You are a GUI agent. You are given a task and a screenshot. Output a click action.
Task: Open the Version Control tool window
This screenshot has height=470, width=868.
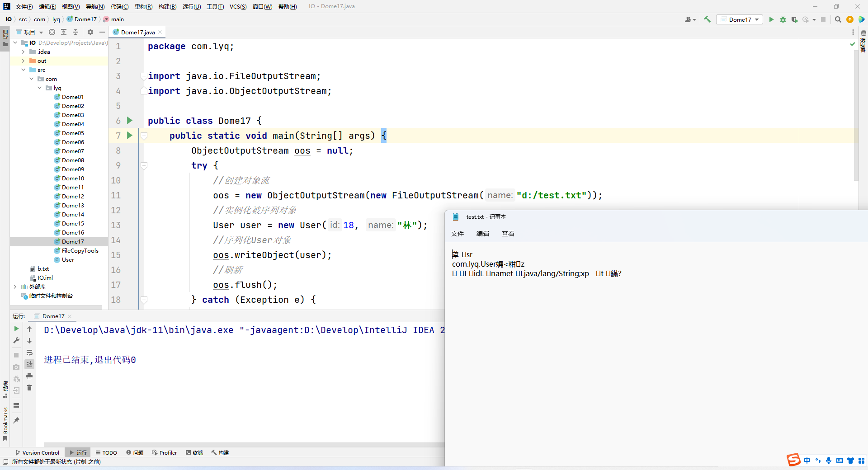(x=37, y=452)
